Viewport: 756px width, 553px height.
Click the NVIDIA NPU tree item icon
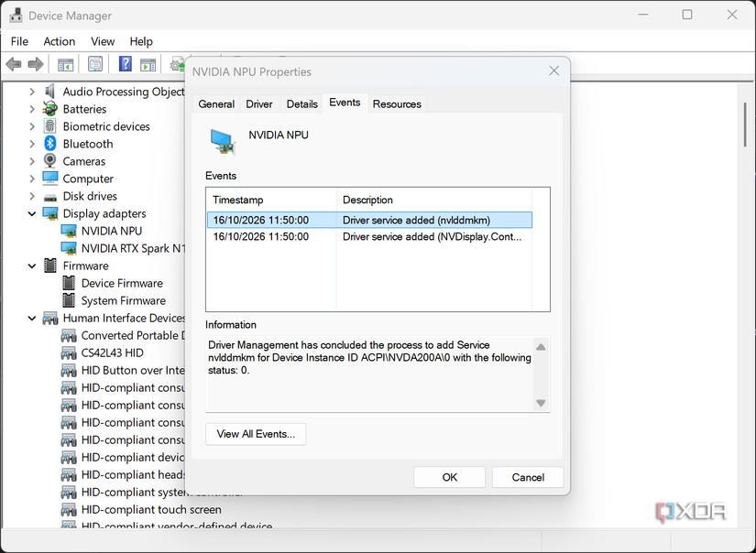(69, 231)
